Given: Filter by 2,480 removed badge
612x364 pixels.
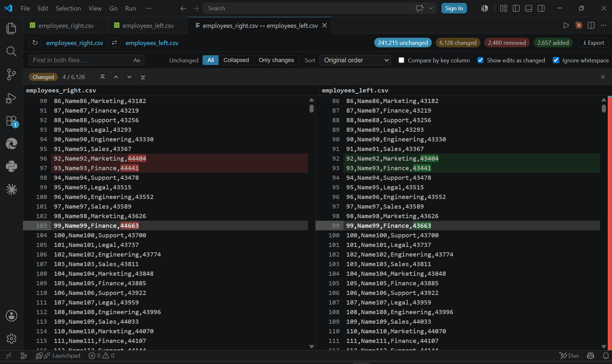Looking at the screenshot, I should pos(507,43).
